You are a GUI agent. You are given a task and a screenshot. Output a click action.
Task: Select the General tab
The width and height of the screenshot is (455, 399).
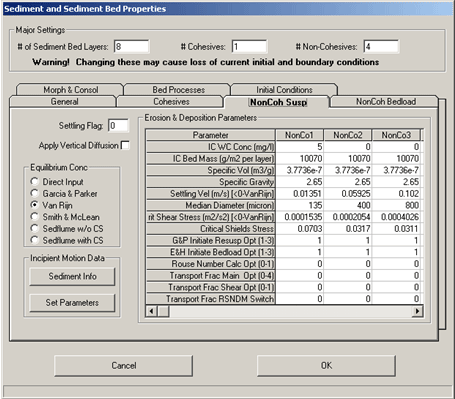[x=64, y=102]
